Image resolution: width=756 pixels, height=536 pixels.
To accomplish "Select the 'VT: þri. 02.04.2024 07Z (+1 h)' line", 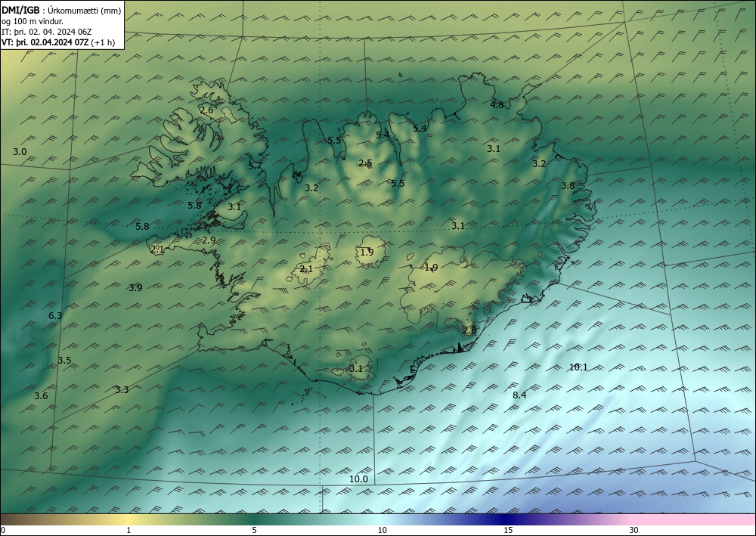I will (58, 42).
